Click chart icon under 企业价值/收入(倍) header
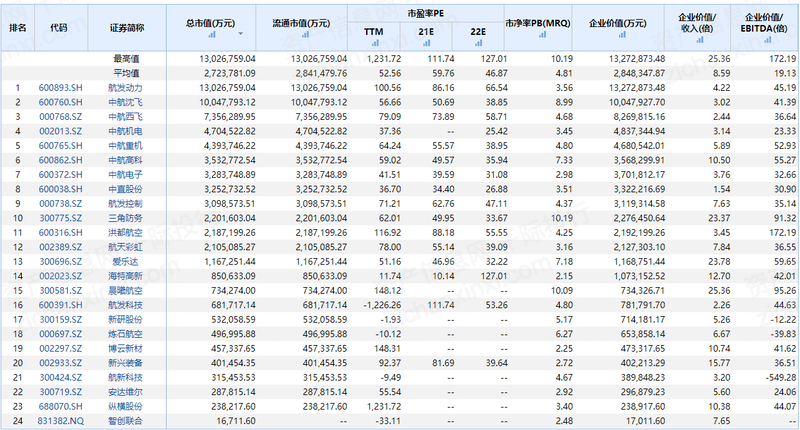This screenshot has width=800, height=430. point(699,39)
